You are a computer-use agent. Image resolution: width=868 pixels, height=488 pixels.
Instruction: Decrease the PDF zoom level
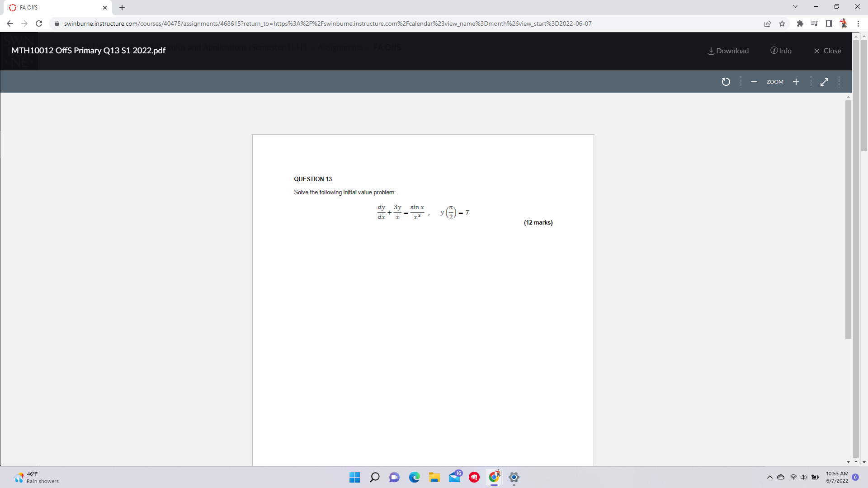(x=754, y=82)
